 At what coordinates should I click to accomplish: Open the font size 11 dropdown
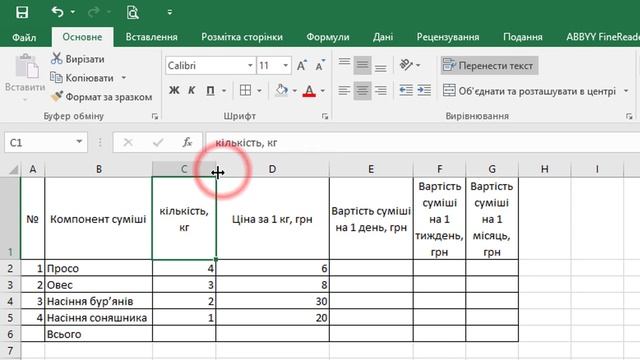tap(285, 65)
